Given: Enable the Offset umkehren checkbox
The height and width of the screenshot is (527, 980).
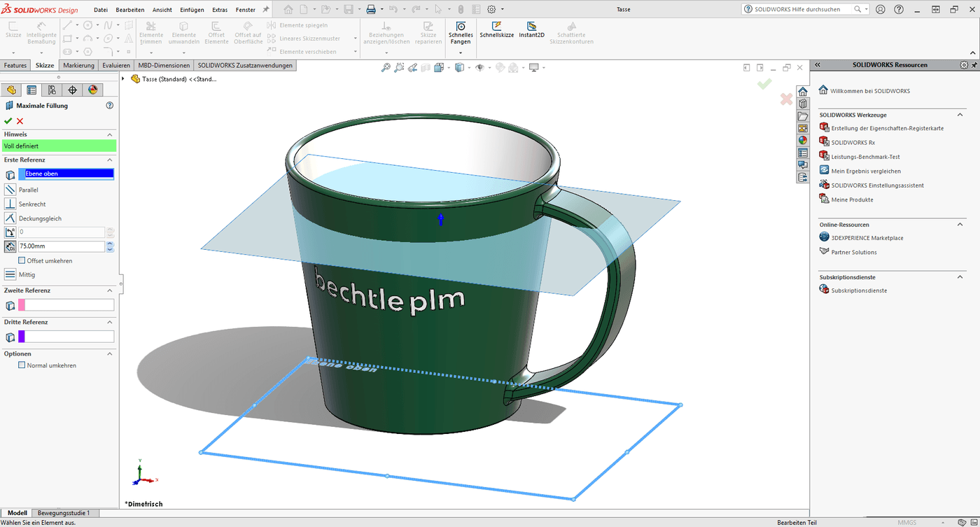Looking at the screenshot, I should 22,260.
